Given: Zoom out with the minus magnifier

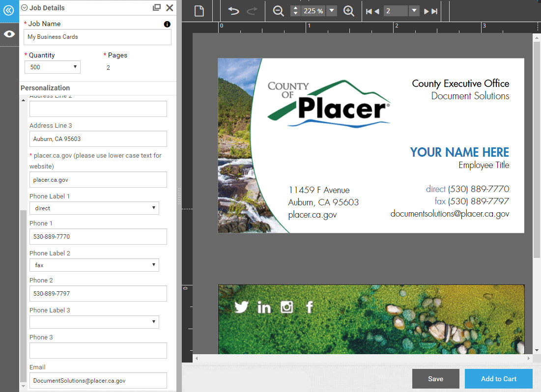Looking at the screenshot, I should (x=278, y=11).
